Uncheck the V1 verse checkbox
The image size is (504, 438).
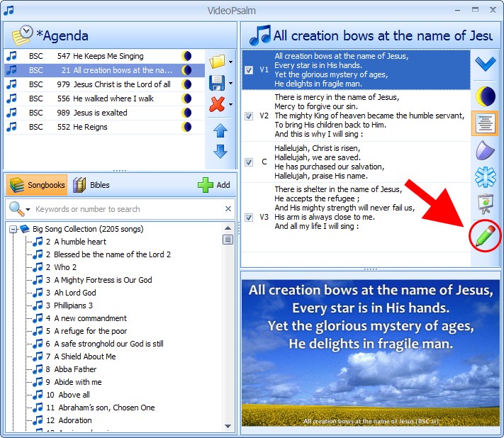point(249,69)
